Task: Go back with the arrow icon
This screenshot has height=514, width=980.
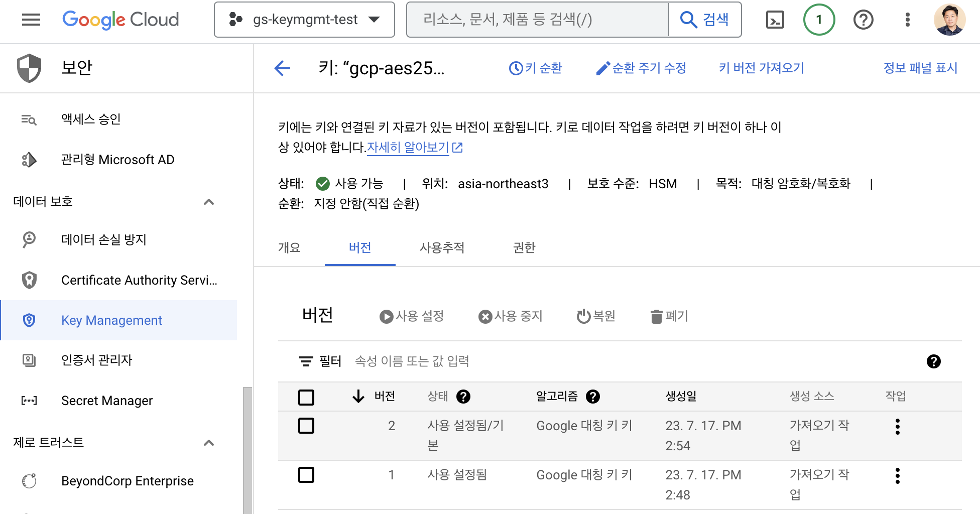Action: click(x=283, y=68)
